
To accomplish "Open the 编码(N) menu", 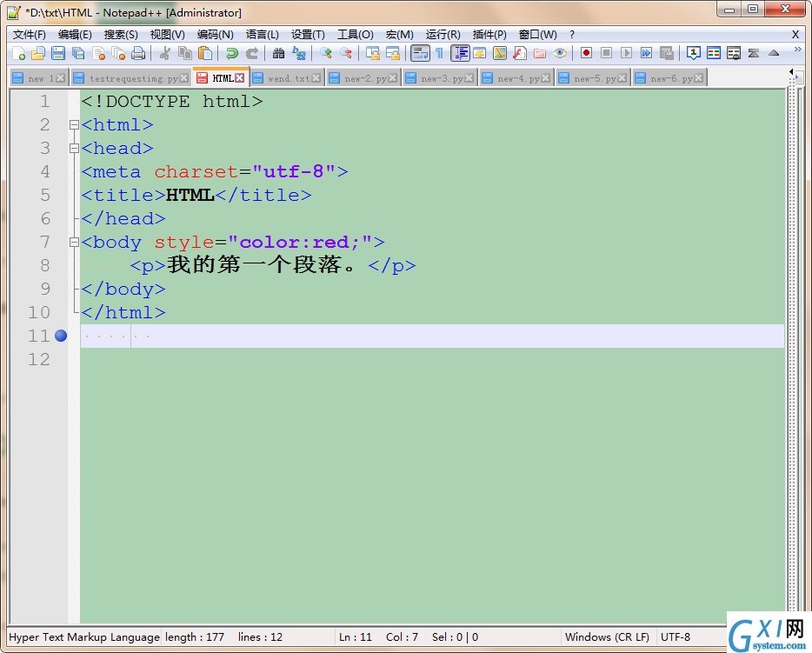I will pyautogui.click(x=216, y=35).
